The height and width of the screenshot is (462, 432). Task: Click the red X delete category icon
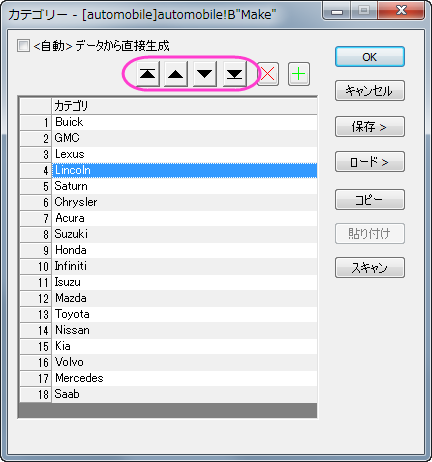tap(268, 74)
